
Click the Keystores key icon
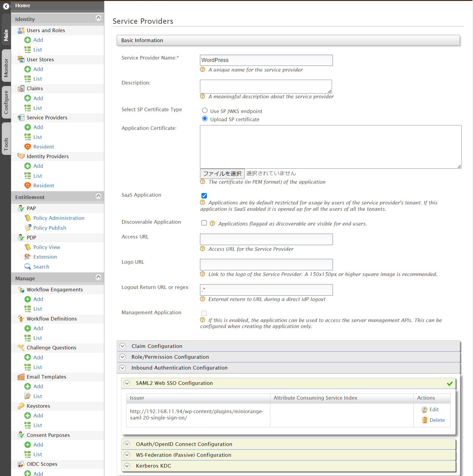(x=21, y=406)
